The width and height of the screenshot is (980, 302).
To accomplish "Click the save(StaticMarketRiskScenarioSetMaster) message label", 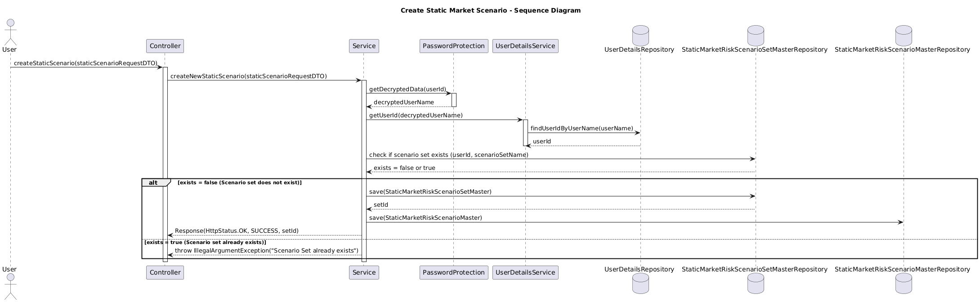I will coord(430,192).
